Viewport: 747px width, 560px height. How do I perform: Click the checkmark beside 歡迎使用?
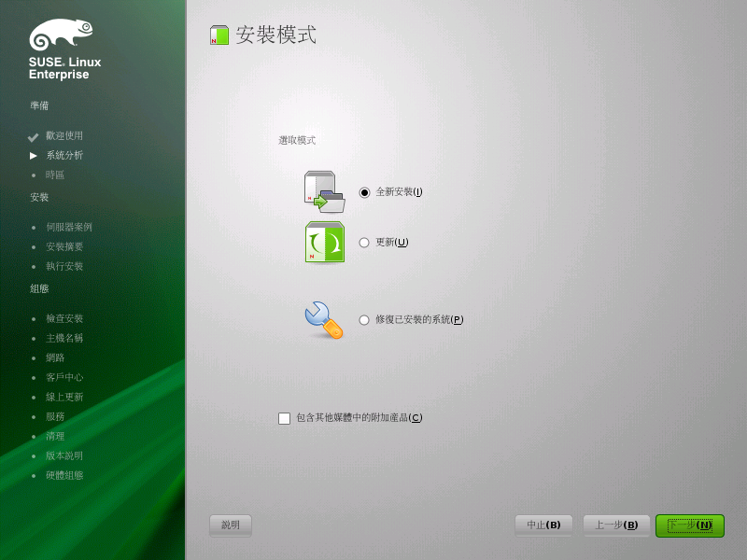coord(33,137)
